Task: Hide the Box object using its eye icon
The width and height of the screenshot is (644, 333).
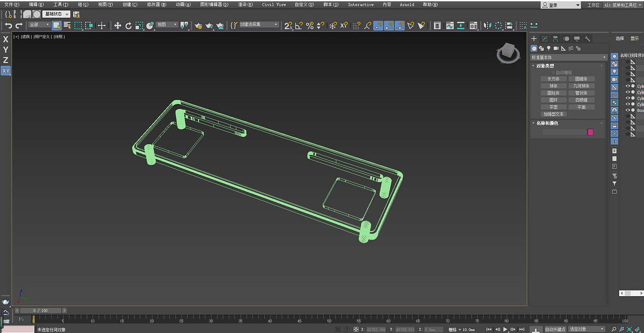Action: [x=627, y=110]
